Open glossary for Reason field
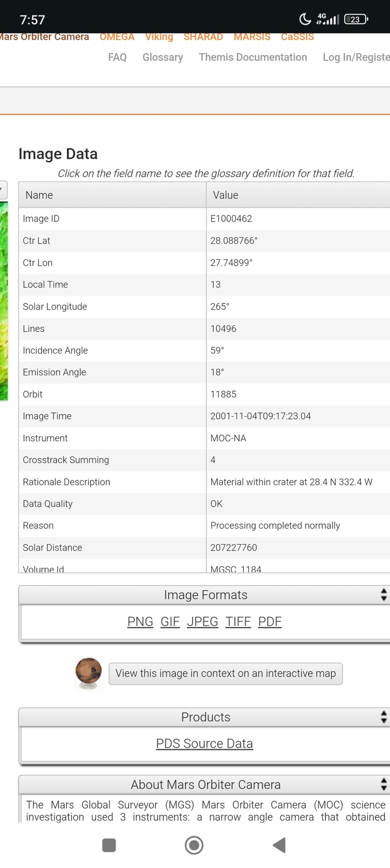 (38, 525)
